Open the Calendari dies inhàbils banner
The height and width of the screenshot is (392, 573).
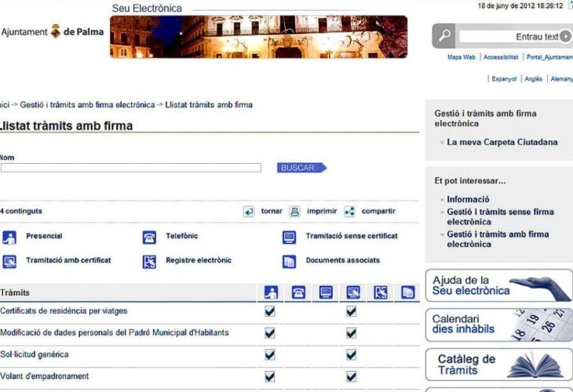click(x=498, y=325)
